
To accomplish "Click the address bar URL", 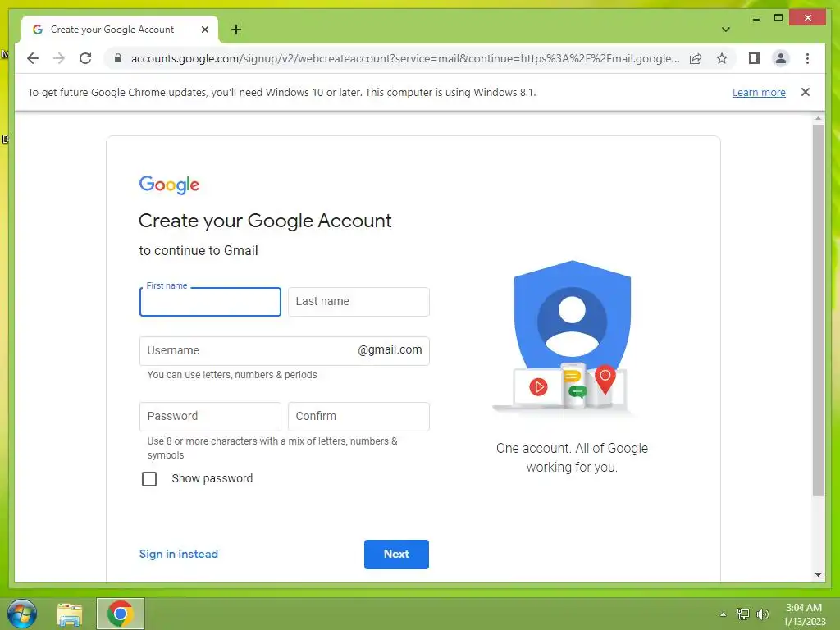I will point(405,58).
